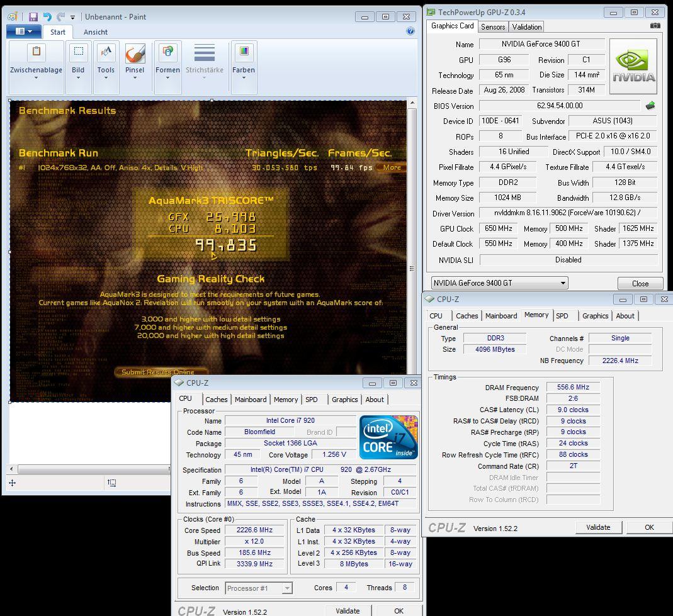Expand the Zwischenablage dropdown arrow

click(x=36, y=78)
